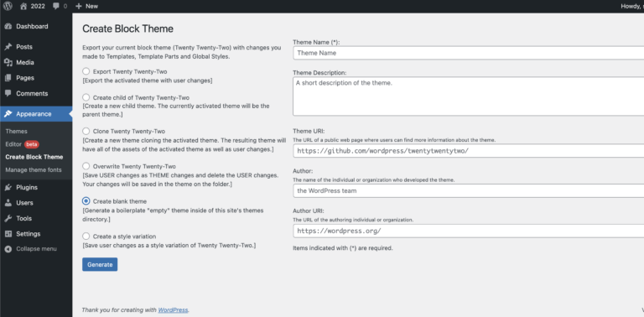Screen dimensions: 644x317
Task: Click the Comments sidebar speech icon
Action: [x=8, y=93]
